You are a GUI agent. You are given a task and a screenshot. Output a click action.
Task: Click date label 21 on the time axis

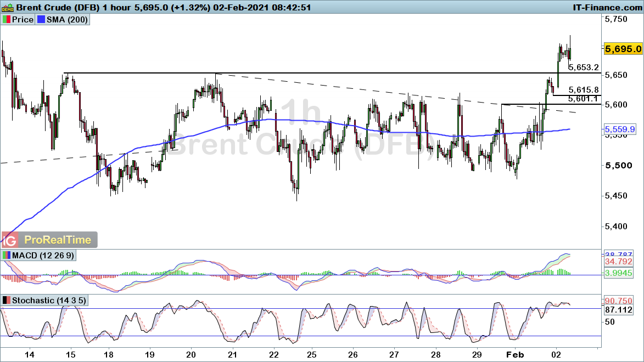(x=232, y=355)
